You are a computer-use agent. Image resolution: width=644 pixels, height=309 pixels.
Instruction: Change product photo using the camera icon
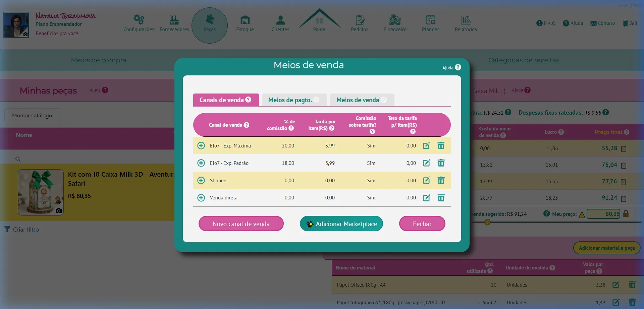click(58, 210)
